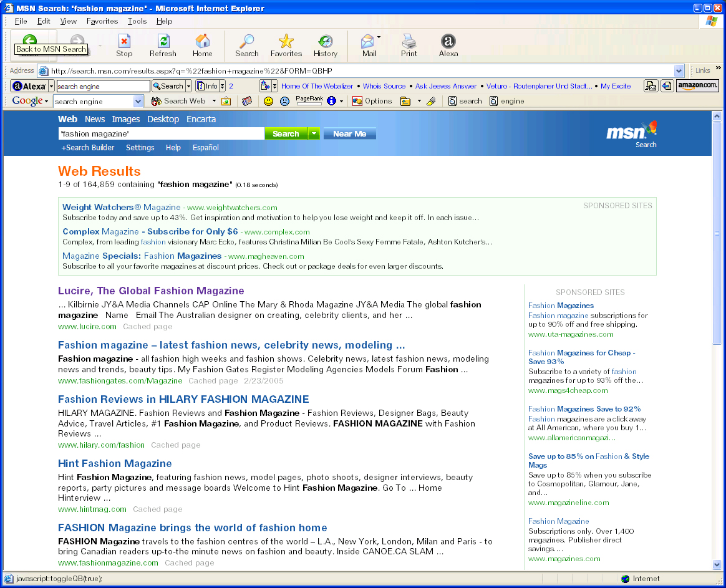The width and height of the screenshot is (726, 588).
Task: Click the vertical scrollbar down arrow
Action: pyautogui.click(x=717, y=564)
